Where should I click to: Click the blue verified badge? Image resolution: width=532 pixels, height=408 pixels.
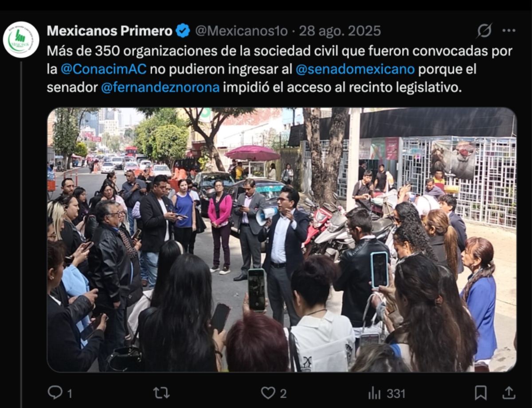tap(183, 31)
